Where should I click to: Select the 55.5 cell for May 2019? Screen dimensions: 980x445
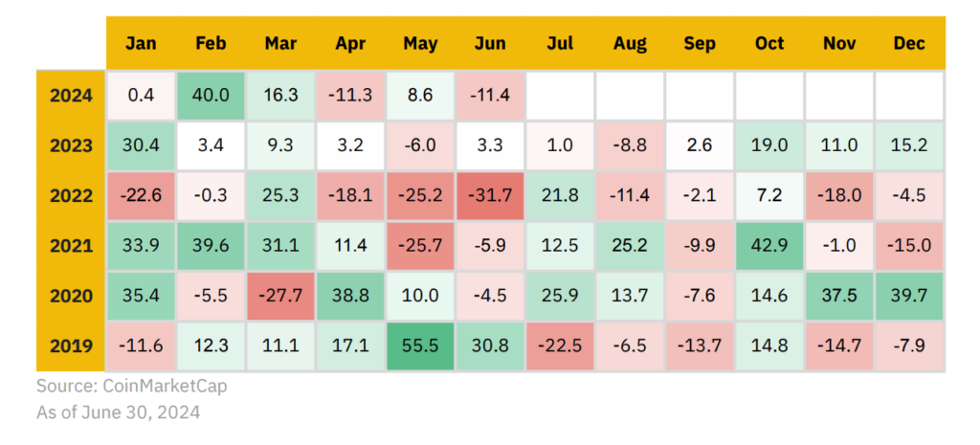click(x=420, y=345)
